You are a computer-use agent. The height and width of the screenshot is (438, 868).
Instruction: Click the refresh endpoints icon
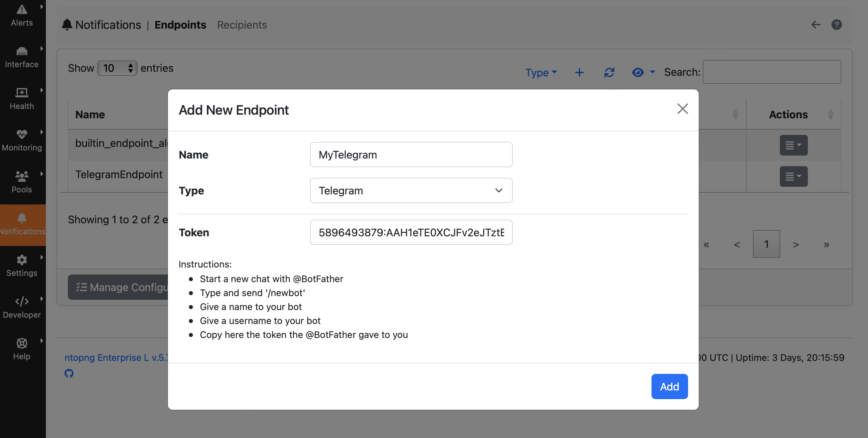coord(609,72)
